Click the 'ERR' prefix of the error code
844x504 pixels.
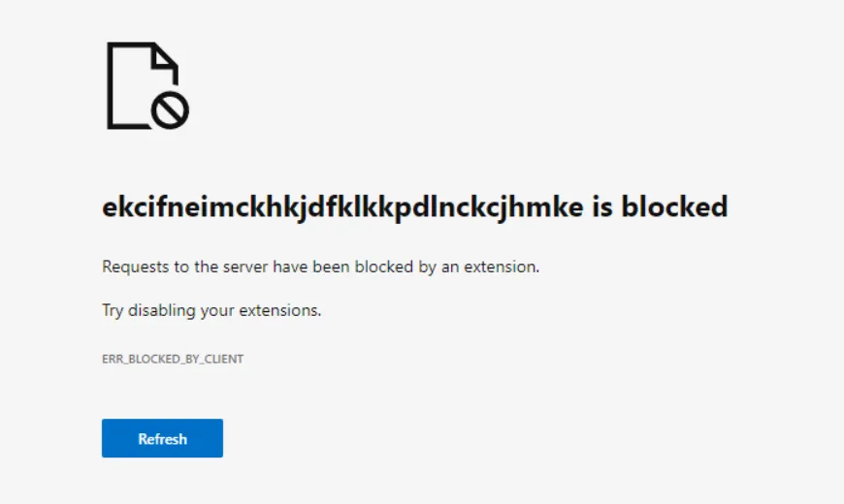pyautogui.click(x=112, y=359)
